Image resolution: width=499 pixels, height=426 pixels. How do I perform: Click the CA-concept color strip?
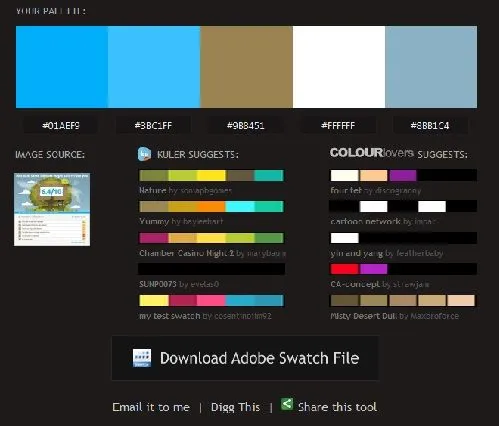pos(403,269)
